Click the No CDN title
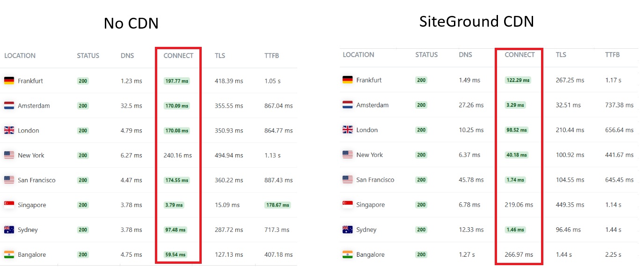 click(x=131, y=23)
